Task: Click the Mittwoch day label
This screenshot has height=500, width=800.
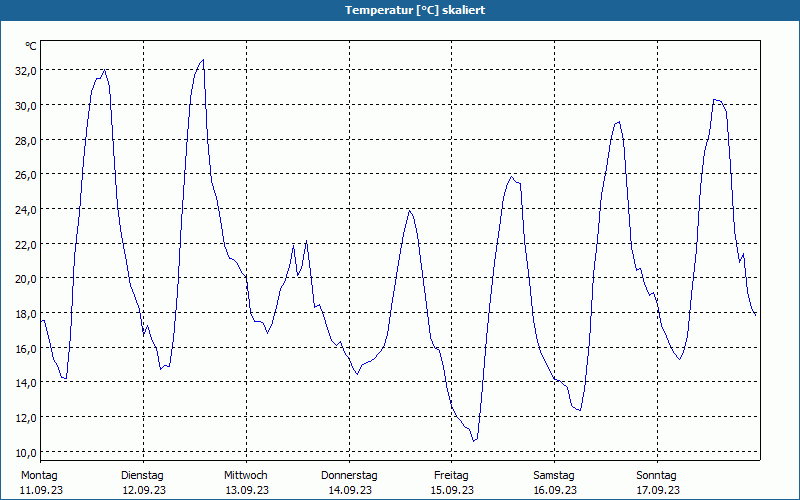Action: (245, 475)
